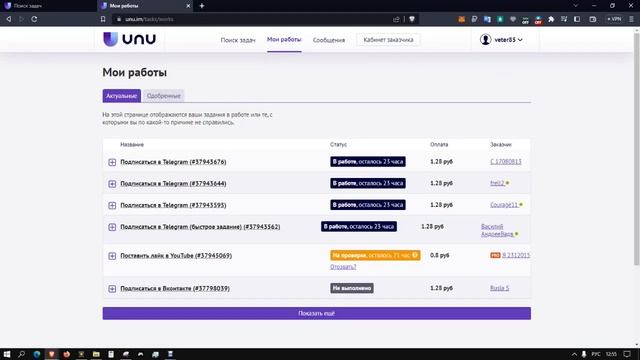Expand the row of Telegram task #37943644

[x=112, y=184]
